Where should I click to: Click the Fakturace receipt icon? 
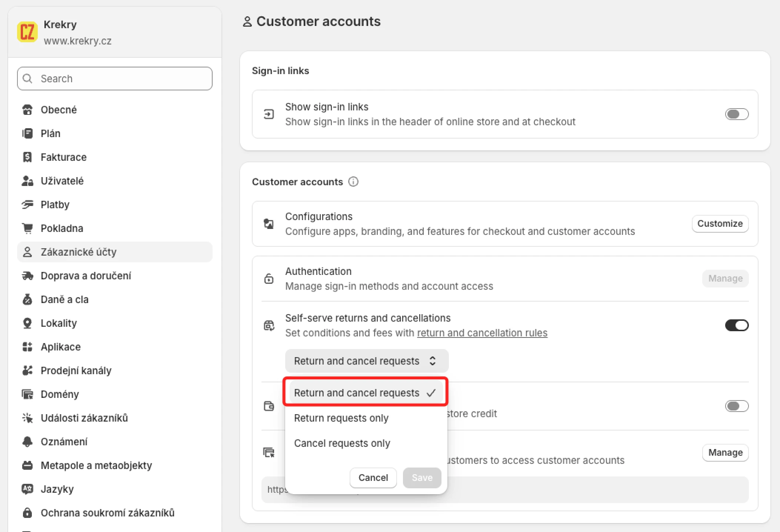point(27,157)
